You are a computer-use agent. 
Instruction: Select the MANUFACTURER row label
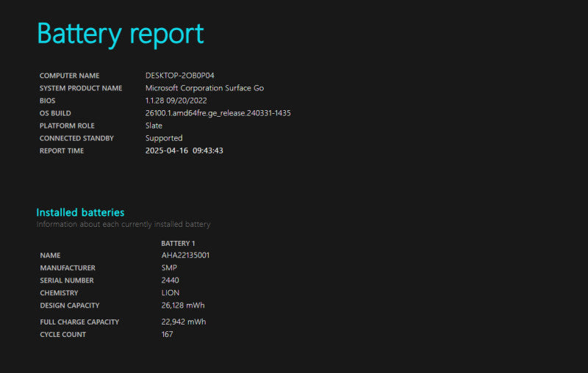coord(68,268)
